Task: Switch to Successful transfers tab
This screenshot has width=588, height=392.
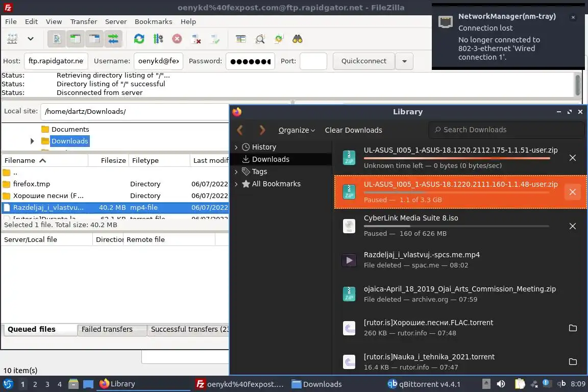Action: click(x=188, y=329)
